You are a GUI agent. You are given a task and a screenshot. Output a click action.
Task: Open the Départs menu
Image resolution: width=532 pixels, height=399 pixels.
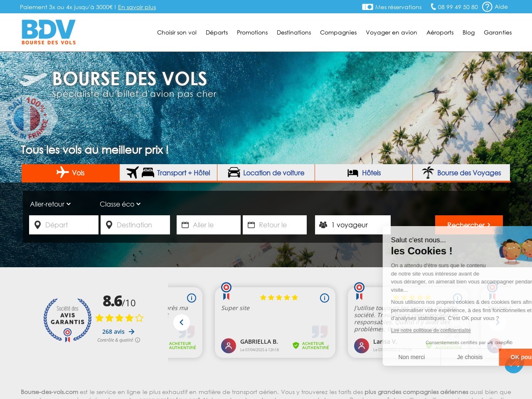[217, 32]
